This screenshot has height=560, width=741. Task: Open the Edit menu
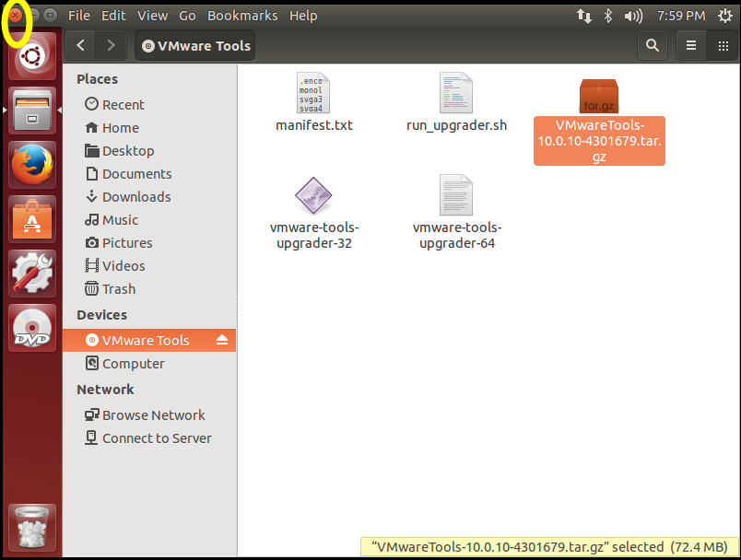113,16
